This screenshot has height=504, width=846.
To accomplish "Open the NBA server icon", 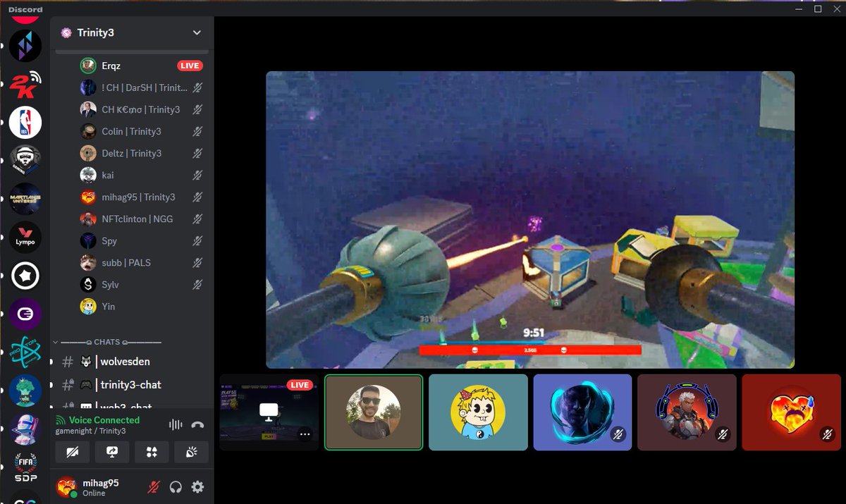I will [25, 123].
